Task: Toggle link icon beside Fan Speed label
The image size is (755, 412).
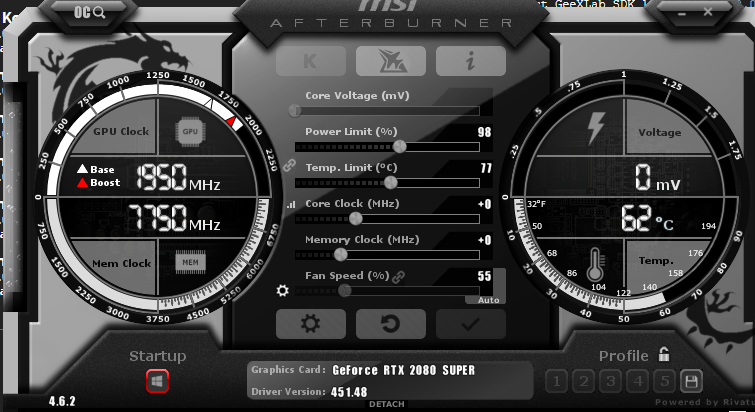Action: (x=398, y=277)
